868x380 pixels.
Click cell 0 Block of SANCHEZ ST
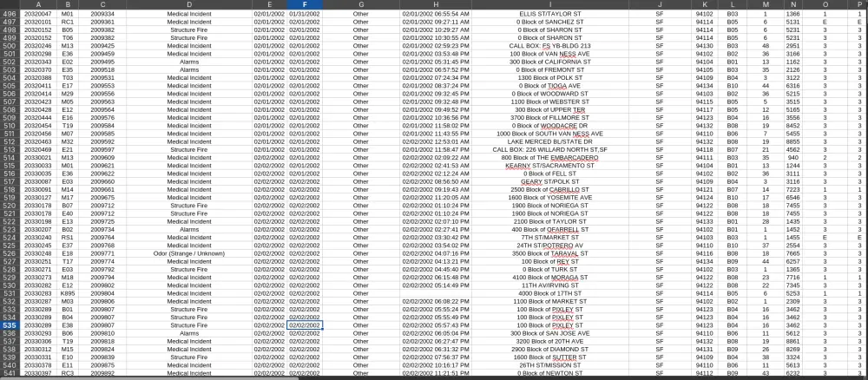tap(550, 23)
